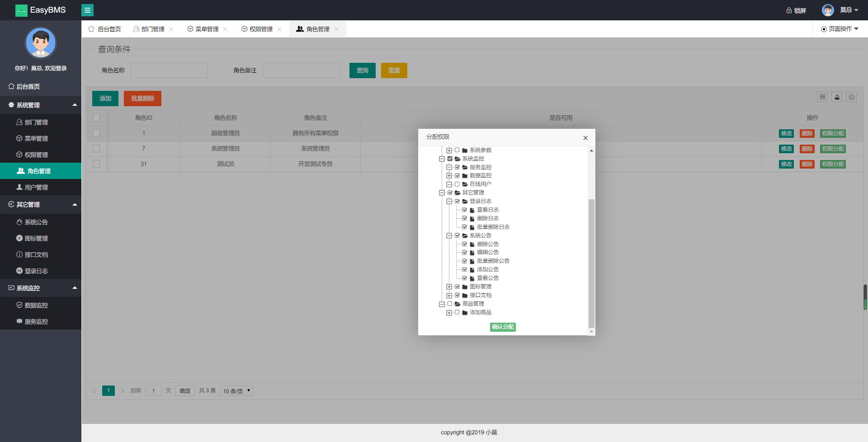Image resolution: width=868 pixels, height=442 pixels.
Task: Click the table export icon
Action: click(837, 97)
